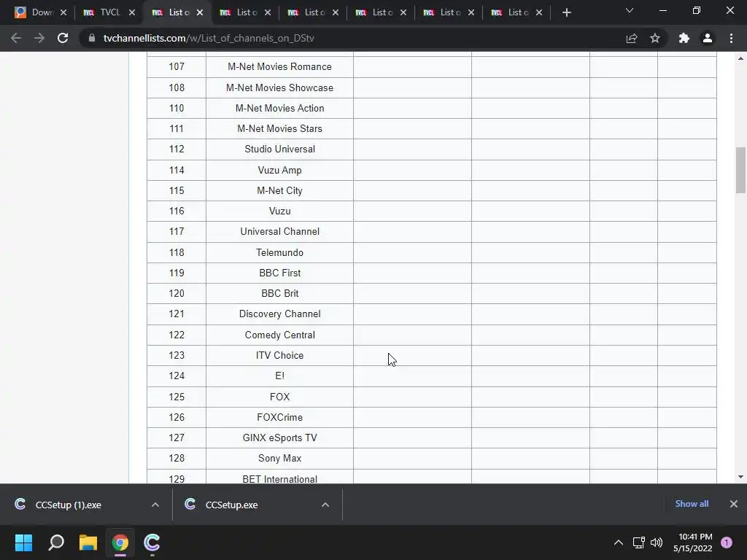This screenshot has width=747, height=560.
Task: Click the Chrome taskbar icon
Action: click(x=120, y=542)
